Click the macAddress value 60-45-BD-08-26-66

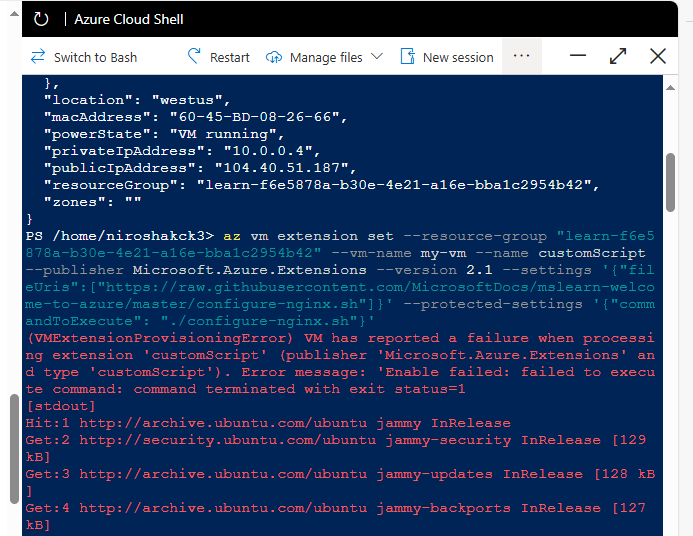coord(255,117)
